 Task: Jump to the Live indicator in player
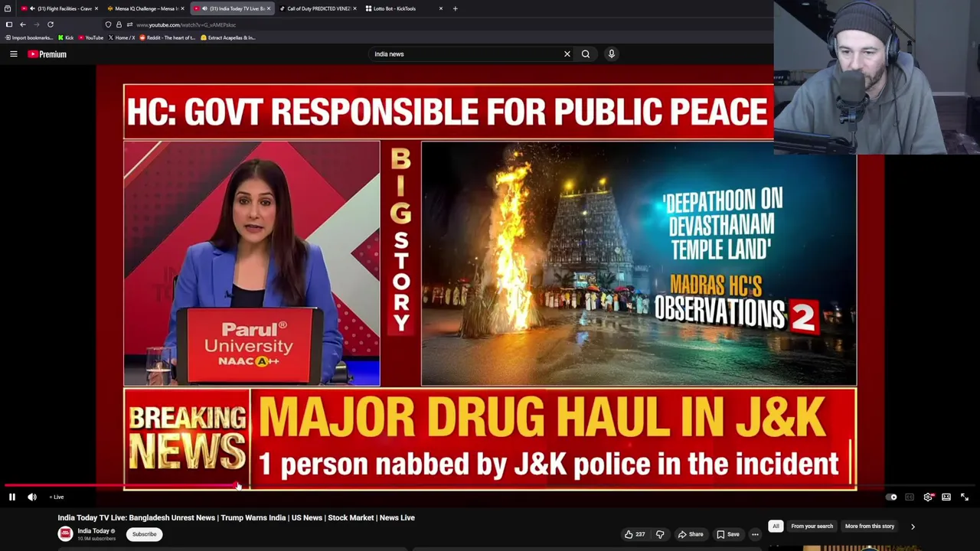57,497
